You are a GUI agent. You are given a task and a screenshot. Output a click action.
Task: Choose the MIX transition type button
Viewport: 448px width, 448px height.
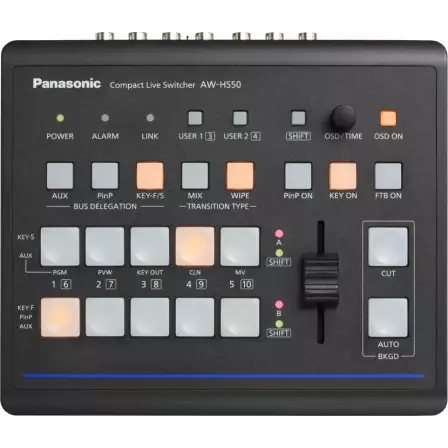(195, 176)
